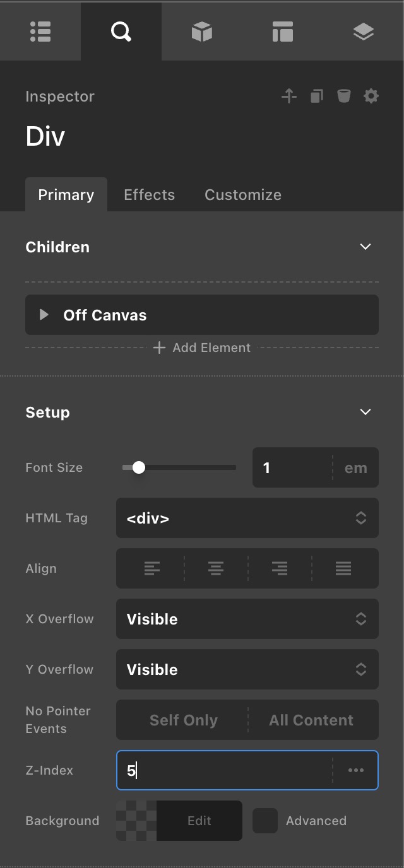Viewport: 404px width, 868px height.
Task: Open the HTML Tag dropdown
Action: (x=247, y=518)
